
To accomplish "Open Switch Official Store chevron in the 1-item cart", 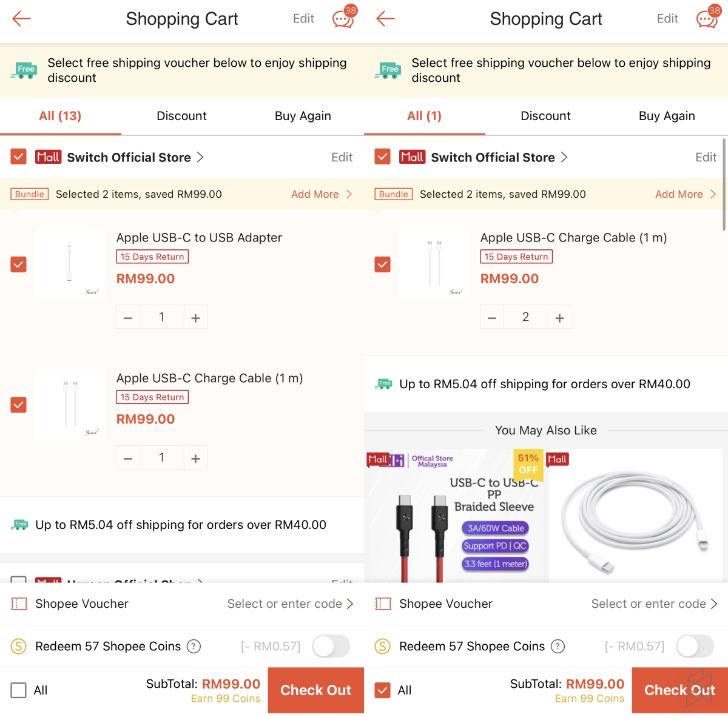I will (x=564, y=158).
